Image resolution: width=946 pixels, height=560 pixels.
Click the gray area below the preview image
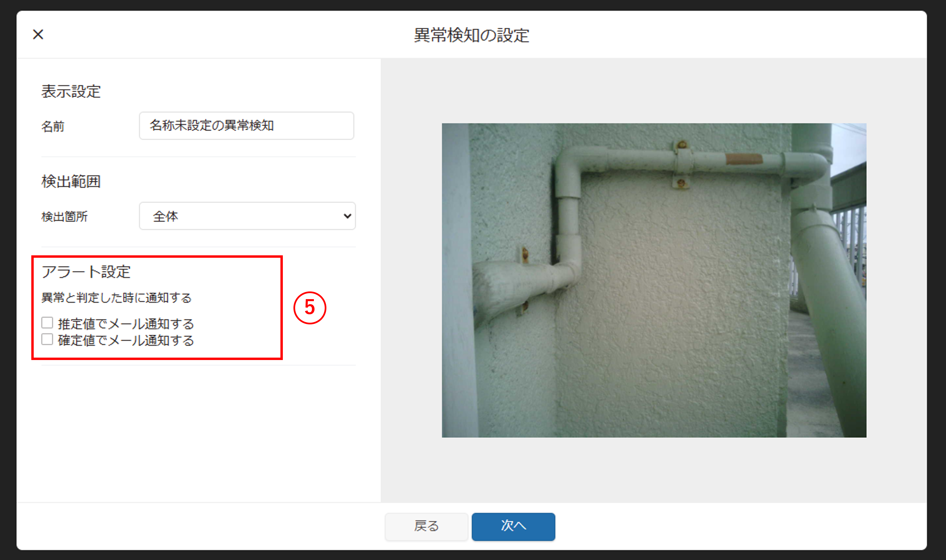click(654, 470)
